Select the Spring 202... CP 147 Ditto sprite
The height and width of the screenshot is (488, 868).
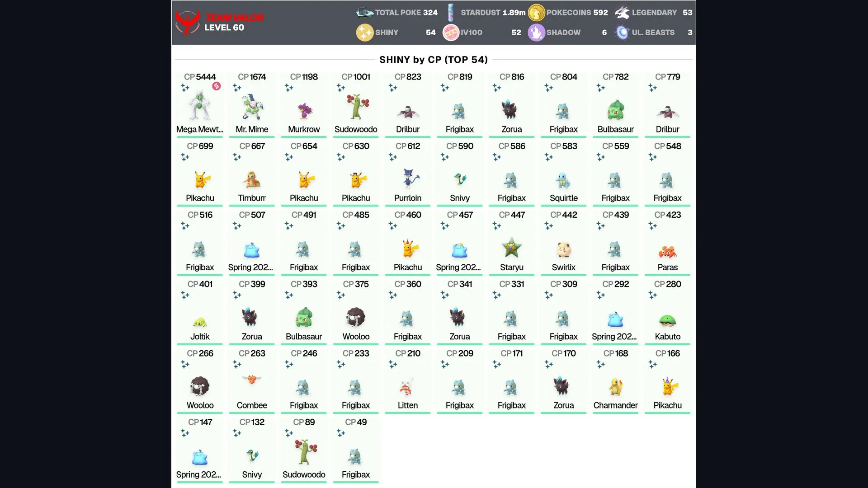click(x=199, y=457)
